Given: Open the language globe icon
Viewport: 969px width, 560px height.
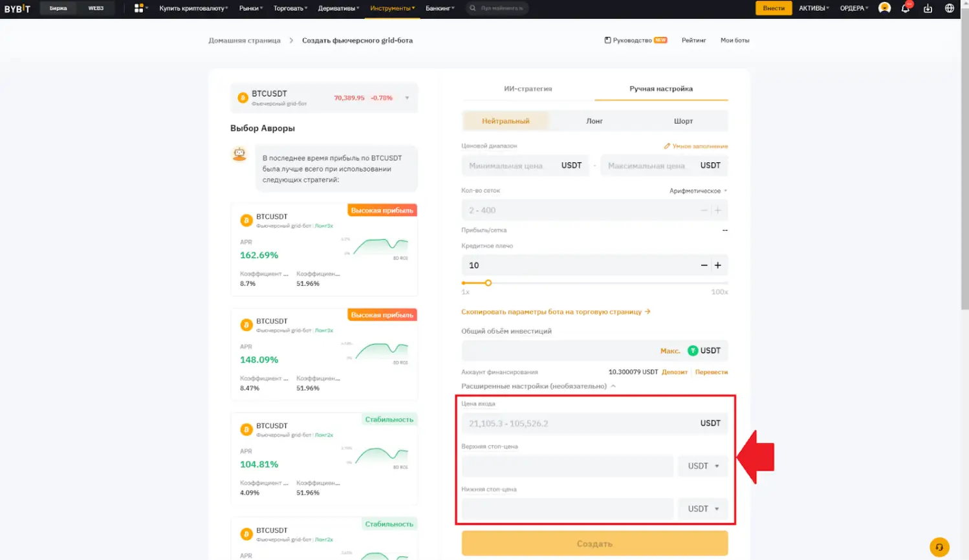Looking at the screenshot, I should point(951,8).
